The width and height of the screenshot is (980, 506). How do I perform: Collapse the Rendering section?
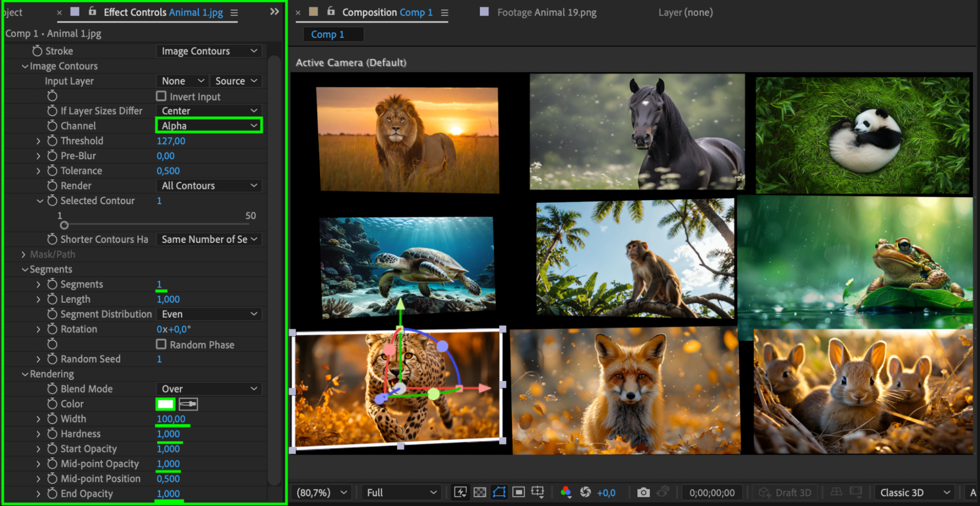[x=25, y=374]
